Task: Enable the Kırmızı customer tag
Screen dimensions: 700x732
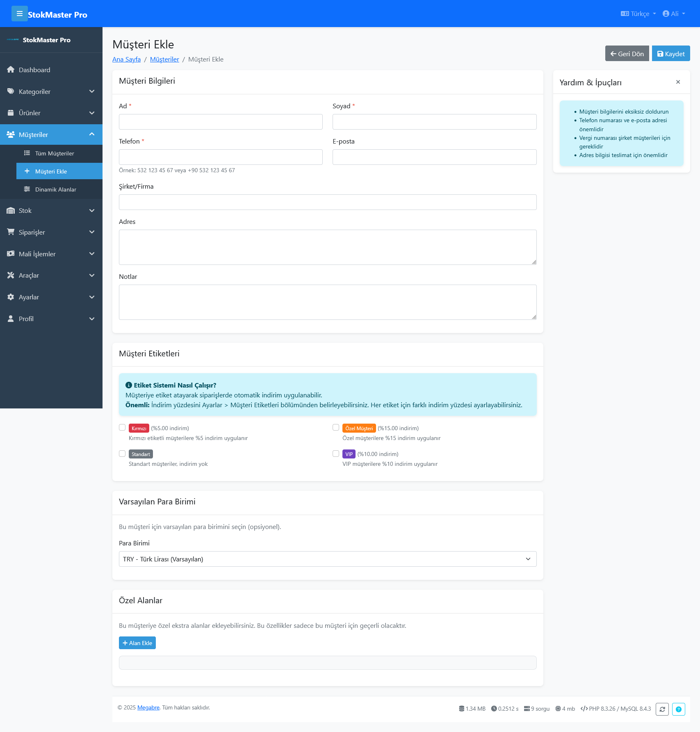Action: (122, 427)
